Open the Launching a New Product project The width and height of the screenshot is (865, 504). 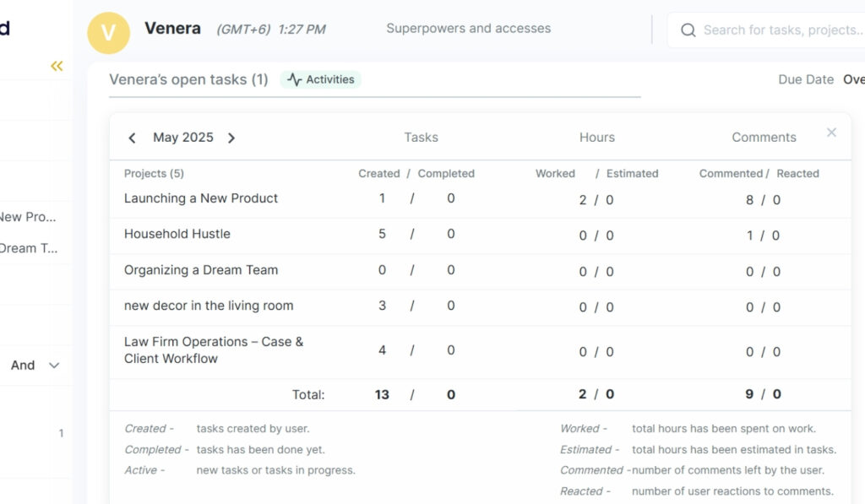coord(200,198)
